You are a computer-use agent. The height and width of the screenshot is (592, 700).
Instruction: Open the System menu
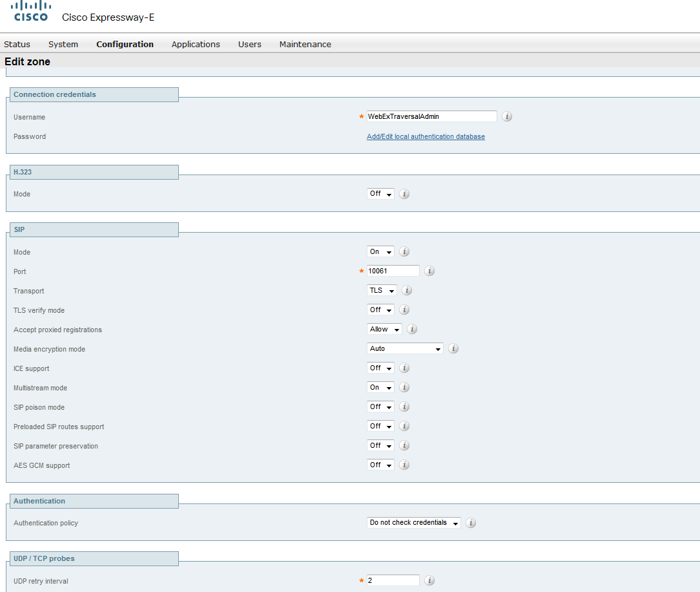point(63,44)
